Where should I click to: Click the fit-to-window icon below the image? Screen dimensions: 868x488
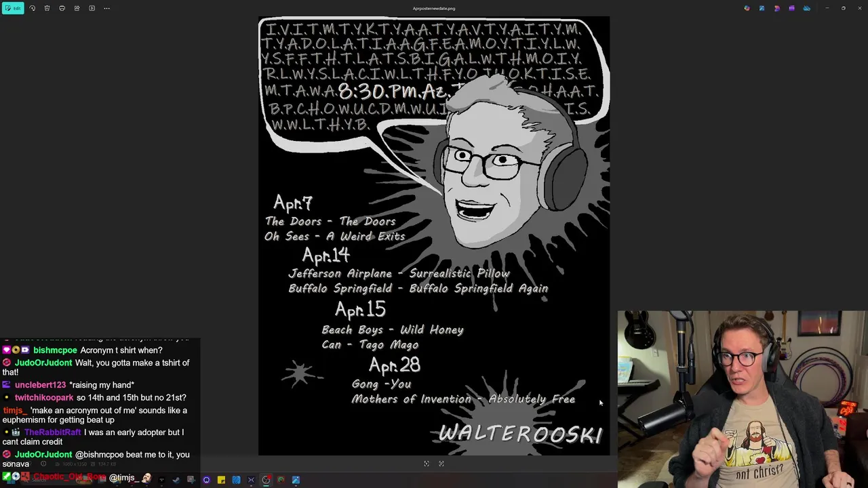pos(427,464)
